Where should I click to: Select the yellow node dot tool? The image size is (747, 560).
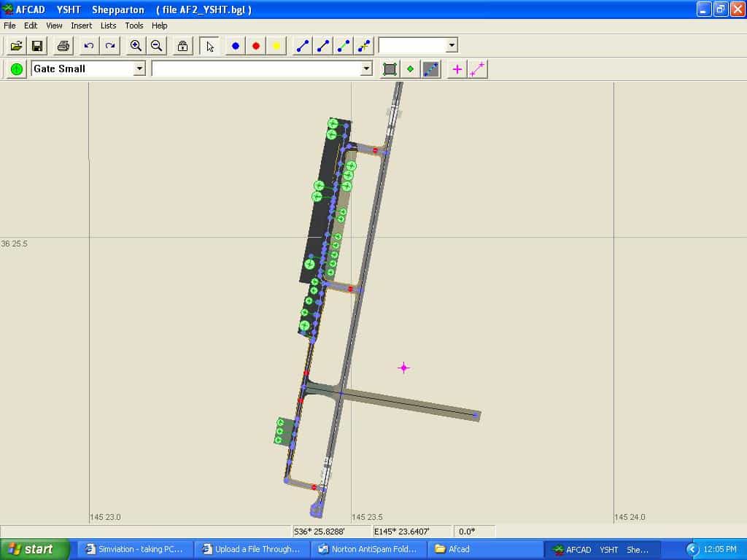276,46
